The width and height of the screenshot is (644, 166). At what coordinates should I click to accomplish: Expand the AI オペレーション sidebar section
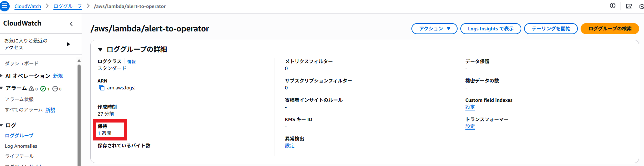click(x=2, y=76)
